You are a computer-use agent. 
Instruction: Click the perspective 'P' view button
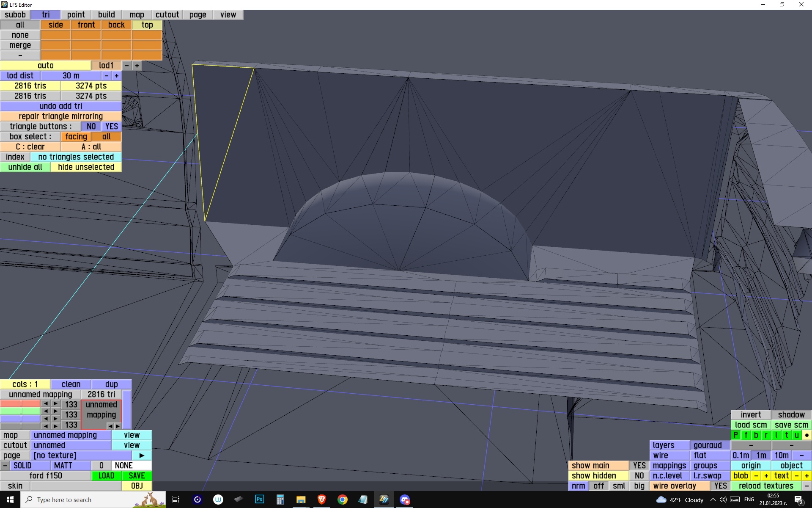point(736,435)
